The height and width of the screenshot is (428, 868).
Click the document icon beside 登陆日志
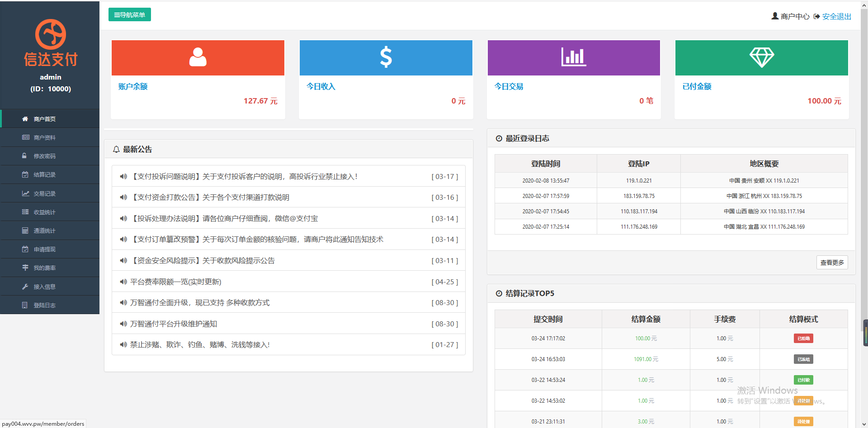[x=25, y=305]
